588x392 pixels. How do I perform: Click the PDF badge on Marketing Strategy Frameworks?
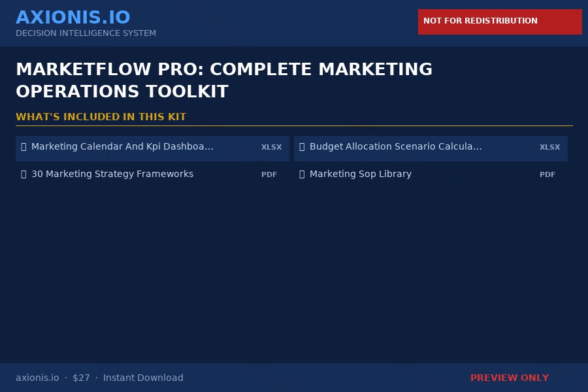click(x=269, y=174)
